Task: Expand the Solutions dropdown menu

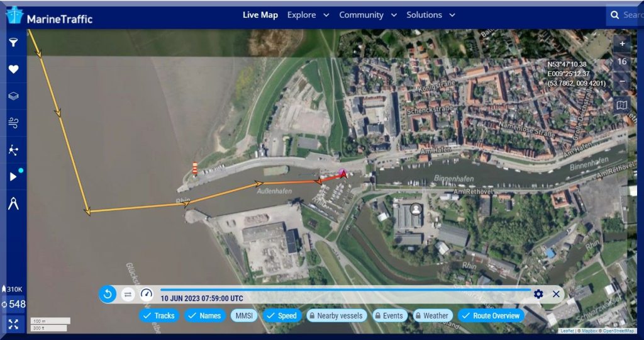Action: (x=430, y=15)
